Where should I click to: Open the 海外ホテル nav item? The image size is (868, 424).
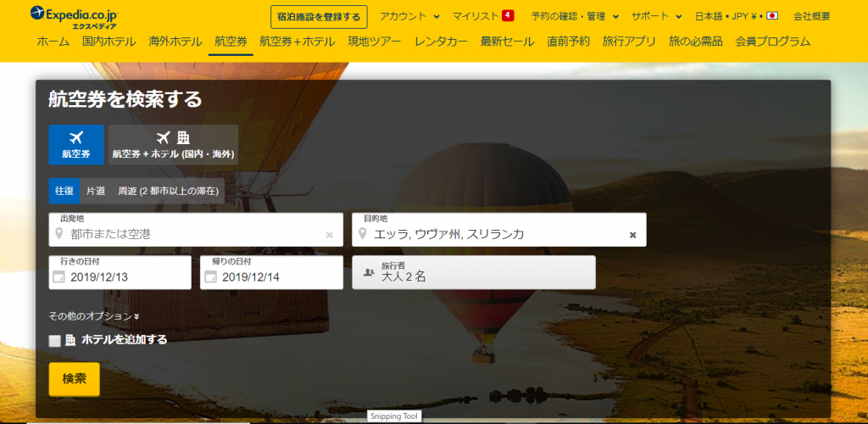pos(175,42)
